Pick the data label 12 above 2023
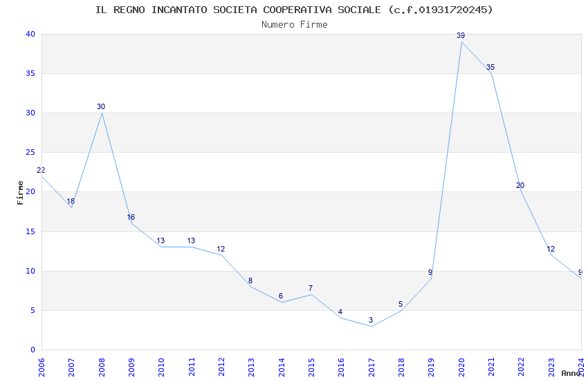This screenshot has height=380, width=588. tap(551, 249)
